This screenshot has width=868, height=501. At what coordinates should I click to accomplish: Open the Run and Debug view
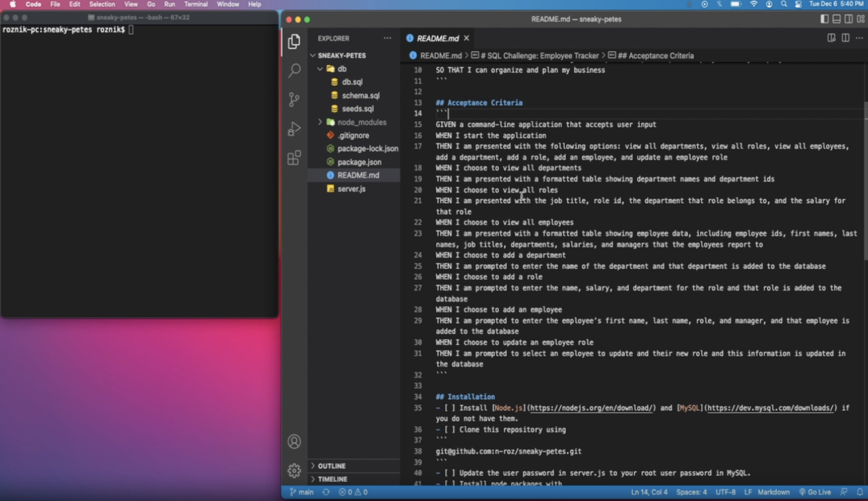(x=294, y=129)
